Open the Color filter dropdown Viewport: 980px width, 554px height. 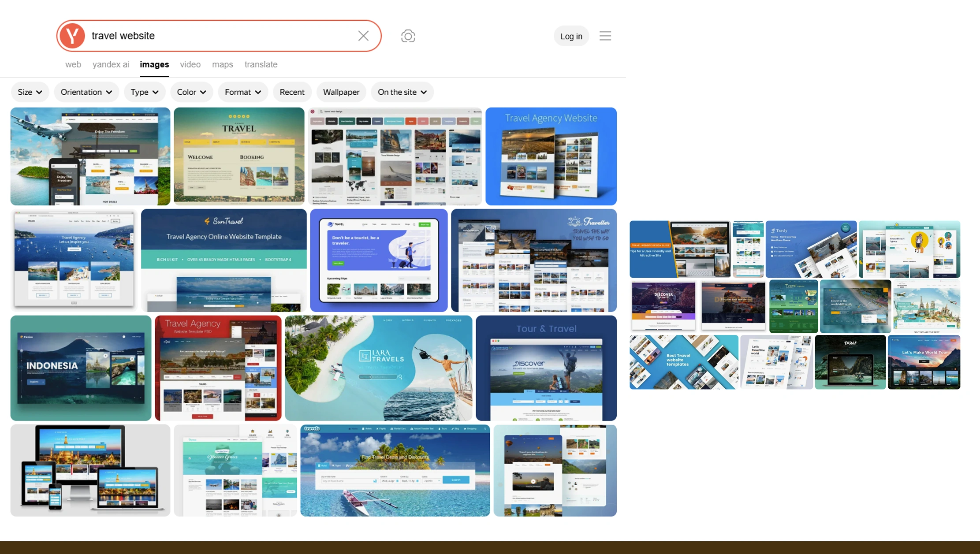[x=191, y=92]
